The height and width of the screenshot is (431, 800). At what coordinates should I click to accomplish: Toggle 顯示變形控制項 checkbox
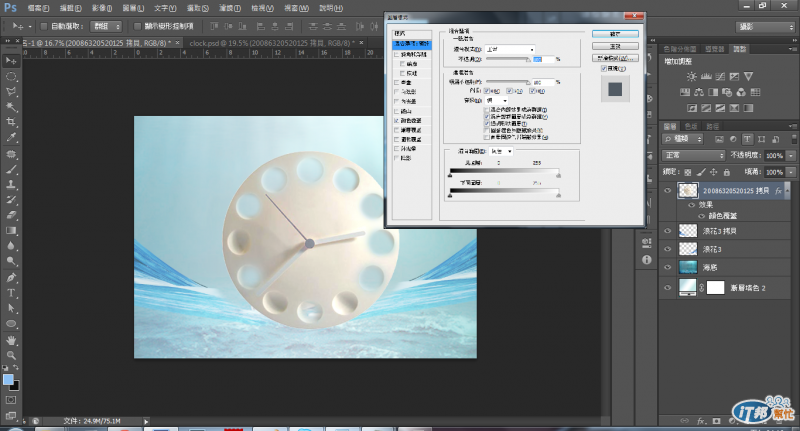click(x=137, y=26)
